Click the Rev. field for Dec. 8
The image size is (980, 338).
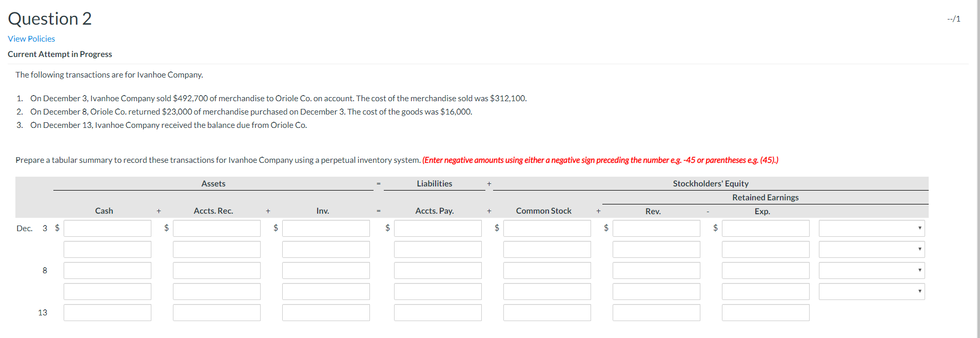[x=656, y=270]
